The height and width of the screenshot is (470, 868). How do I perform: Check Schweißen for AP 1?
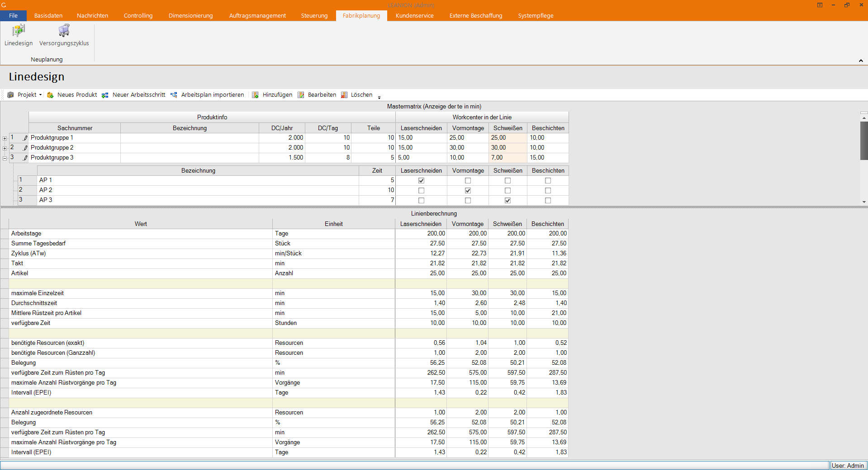coord(508,181)
